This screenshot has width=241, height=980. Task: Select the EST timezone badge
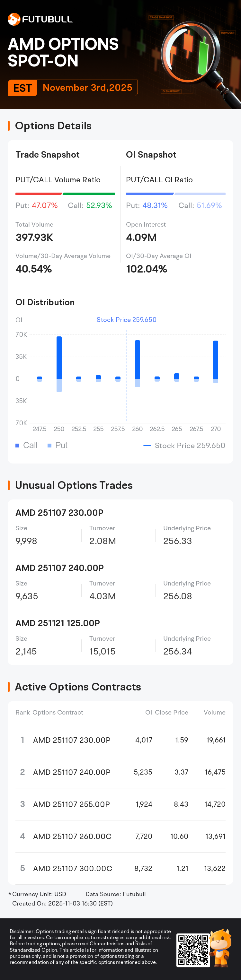(22, 88)
